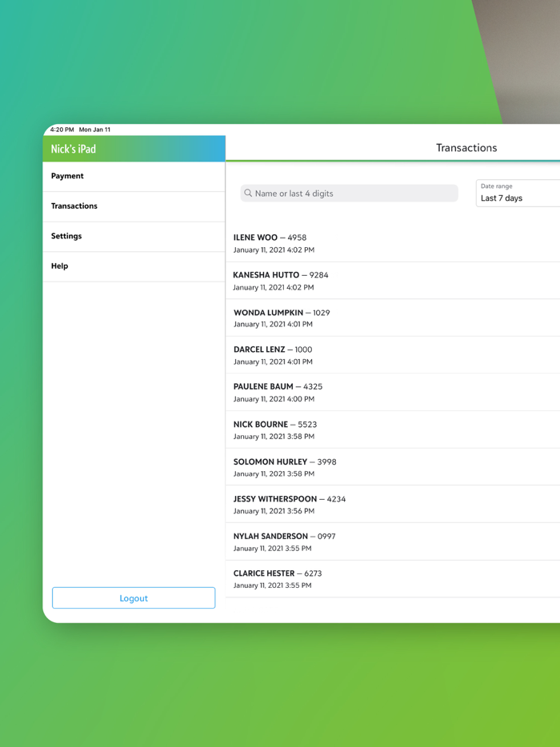
Task: Click the Transactions page heading
Action: coord(466,148)
